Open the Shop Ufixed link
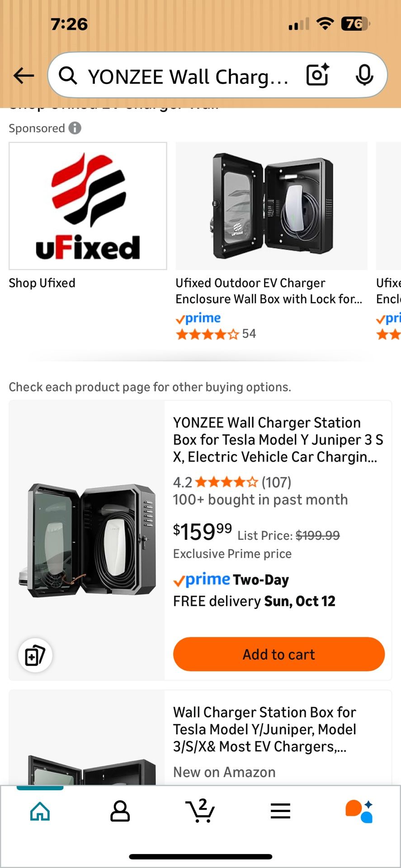The image size is (401, 868). (x=42, y=283)
